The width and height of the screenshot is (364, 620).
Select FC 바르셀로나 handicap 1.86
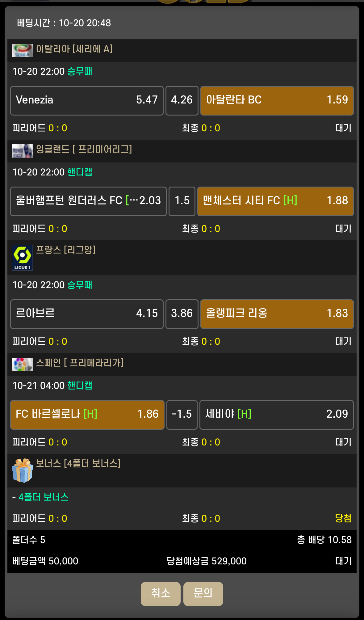(x=87, y=415)
